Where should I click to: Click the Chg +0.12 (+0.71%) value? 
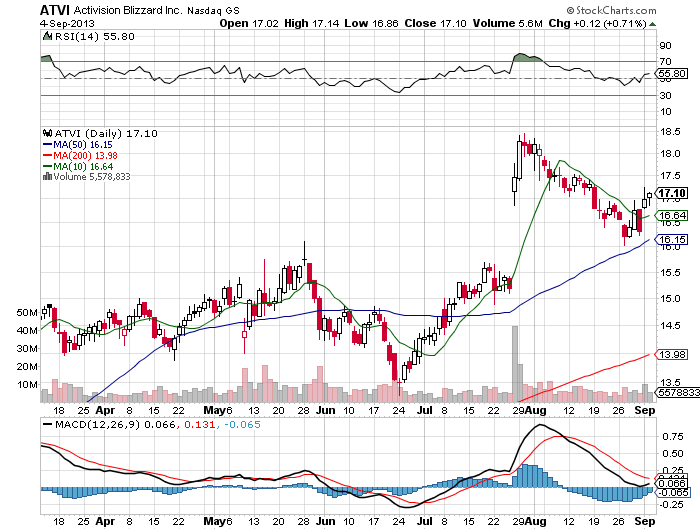(x=597, y=23)
